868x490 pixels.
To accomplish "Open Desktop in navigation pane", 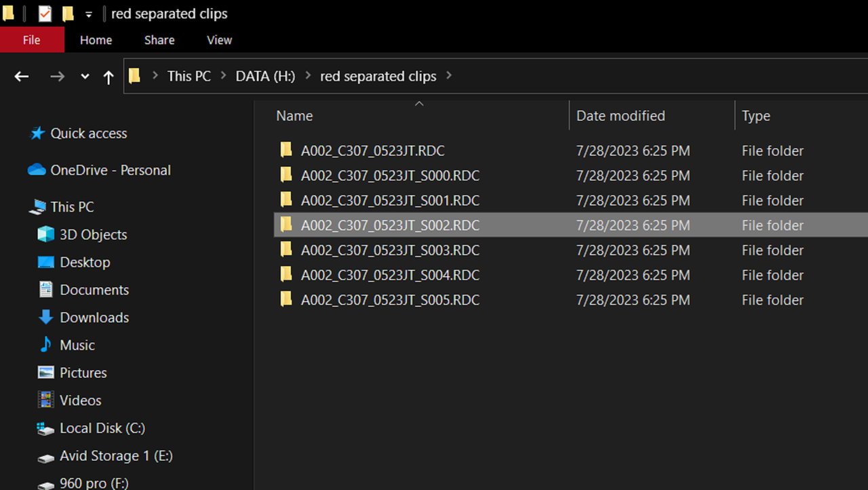I will [x=85, y=263].
